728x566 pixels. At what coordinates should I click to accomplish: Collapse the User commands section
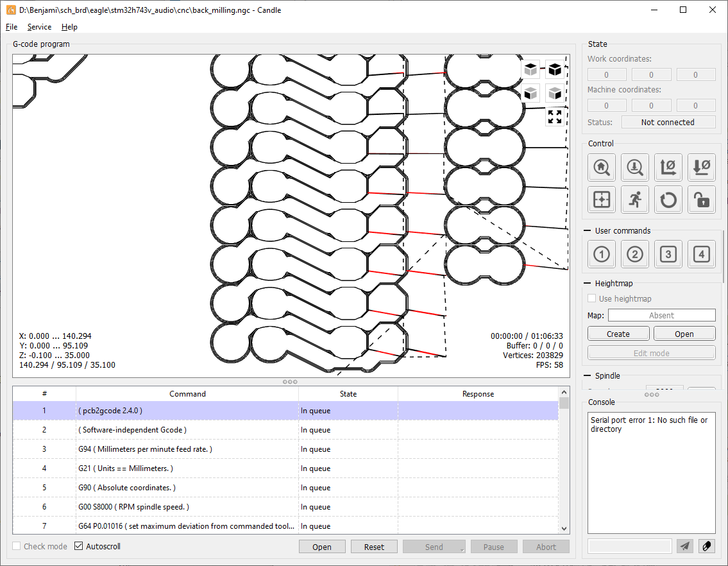(588, 230)
